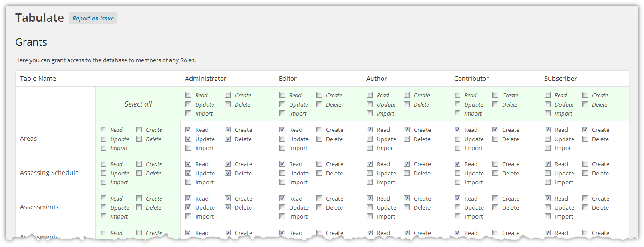Enable Areas Administrator Import checkbox
Image resolution: width=644 pixels, height=247 pixels.
click(x=189, y=148)
